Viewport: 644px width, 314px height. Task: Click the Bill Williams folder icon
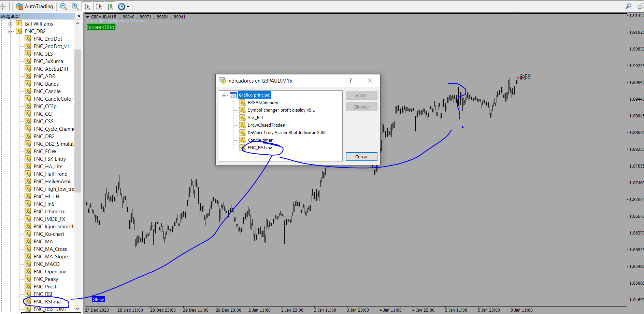(19, 24)
